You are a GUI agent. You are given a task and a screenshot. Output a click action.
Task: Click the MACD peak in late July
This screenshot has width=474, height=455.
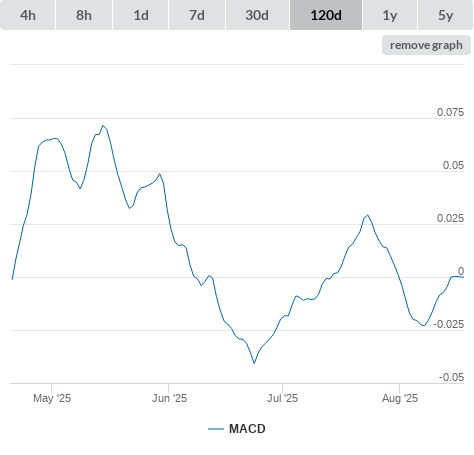[367, 215]
